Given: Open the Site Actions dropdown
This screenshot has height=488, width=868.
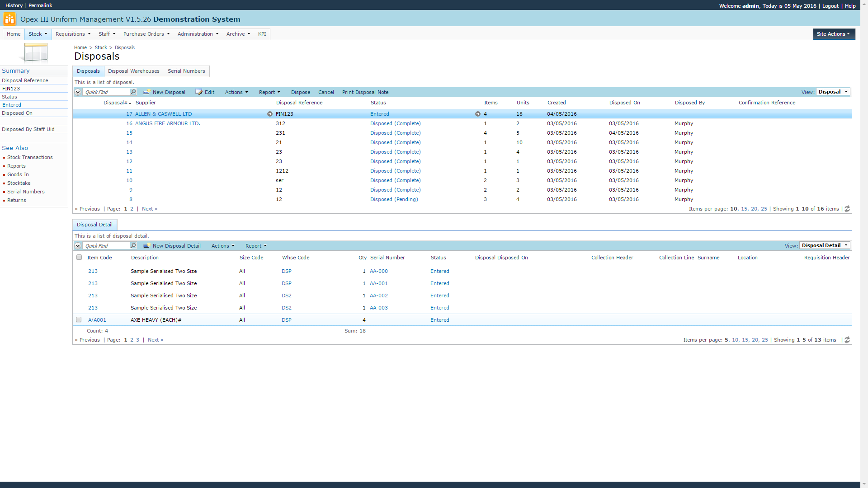Looking at the screenshot, I should [833, 34].
